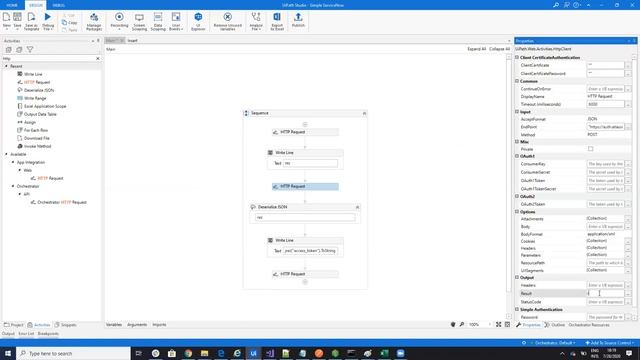Collapse the Options property group

(517, 212)
